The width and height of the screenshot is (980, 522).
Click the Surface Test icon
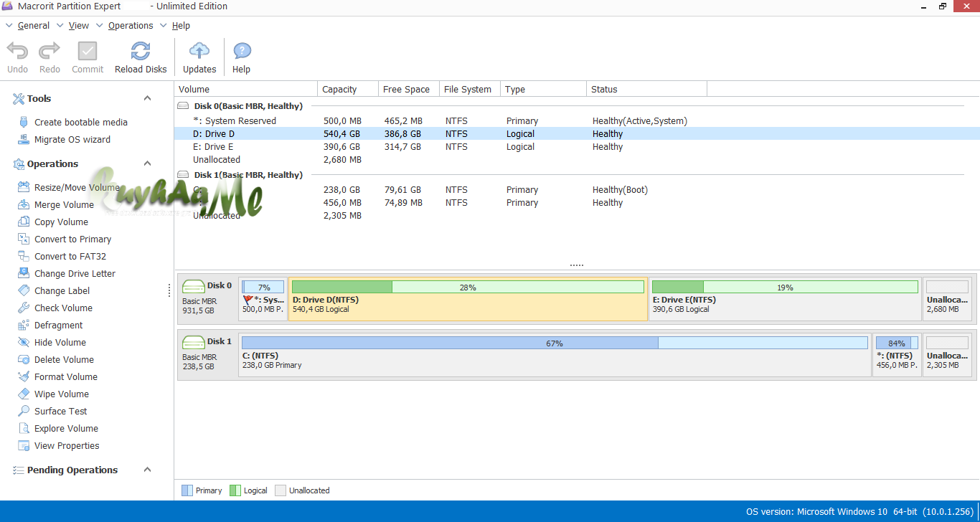tap(23, 411)
